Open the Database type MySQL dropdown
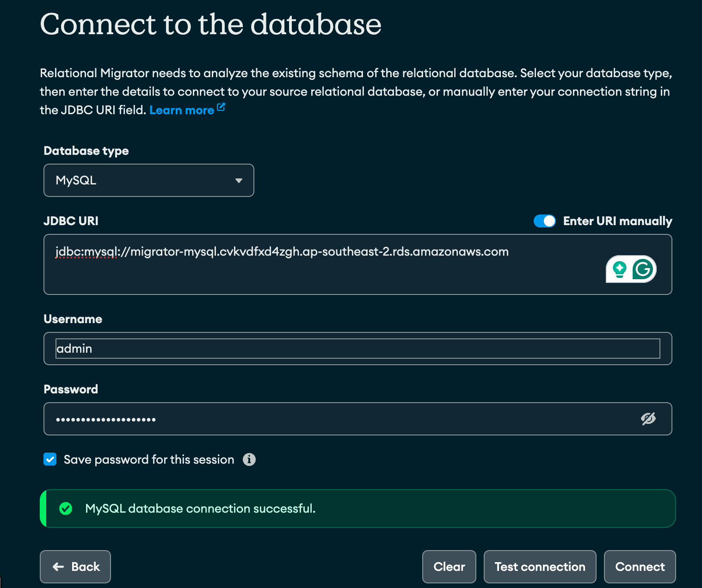 (x=148, y=180)
